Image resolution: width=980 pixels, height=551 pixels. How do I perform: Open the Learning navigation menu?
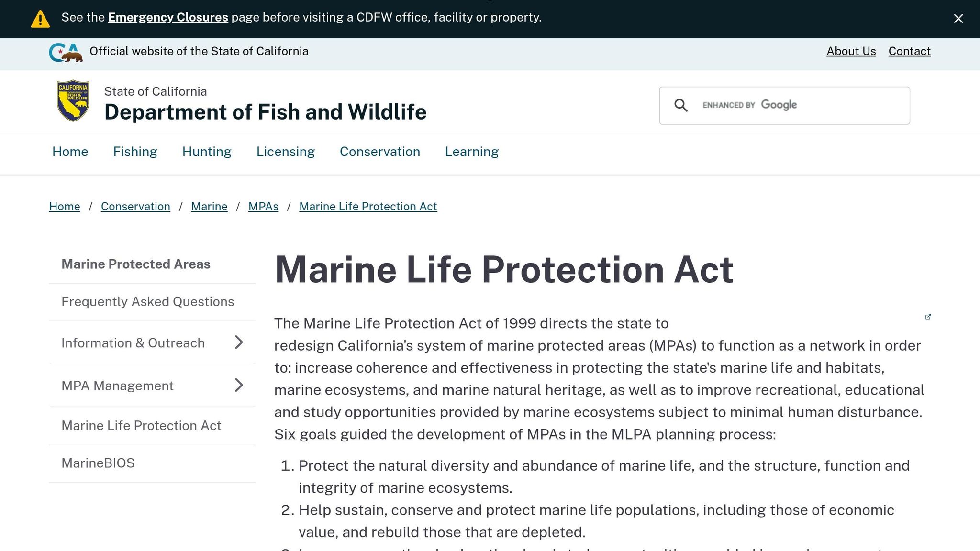tap(471, 152)
